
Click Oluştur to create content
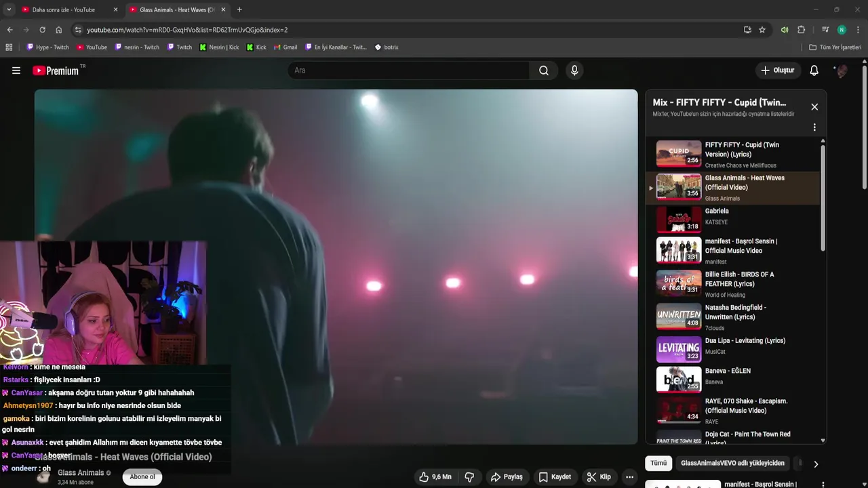tap(777, 70)
